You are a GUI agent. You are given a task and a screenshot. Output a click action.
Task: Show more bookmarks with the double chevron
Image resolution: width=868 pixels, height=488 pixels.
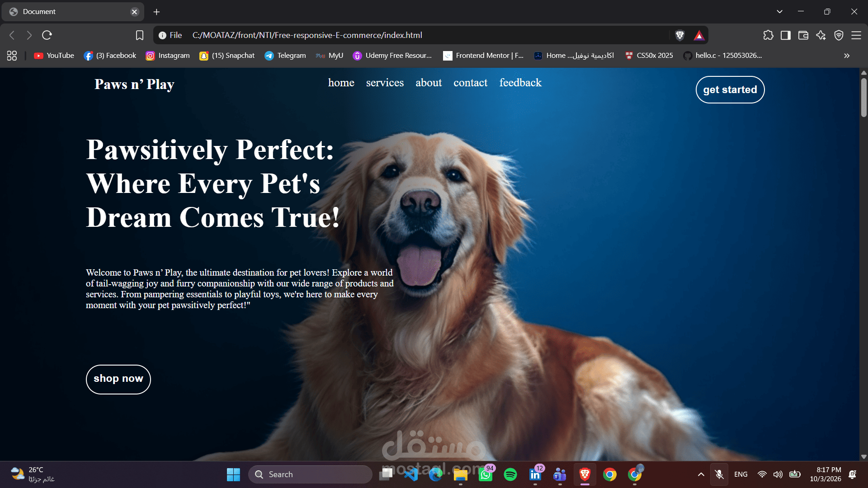point(847,56)
